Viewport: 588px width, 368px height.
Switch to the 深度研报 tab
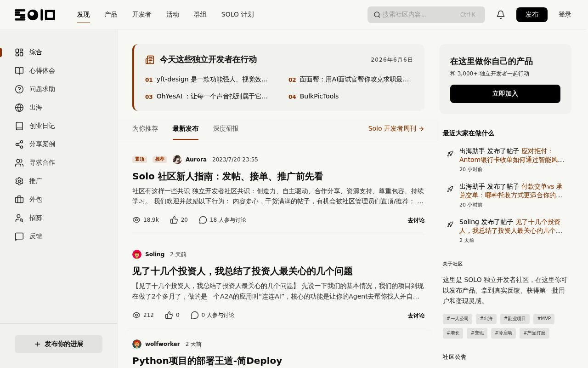pos(226,129)
